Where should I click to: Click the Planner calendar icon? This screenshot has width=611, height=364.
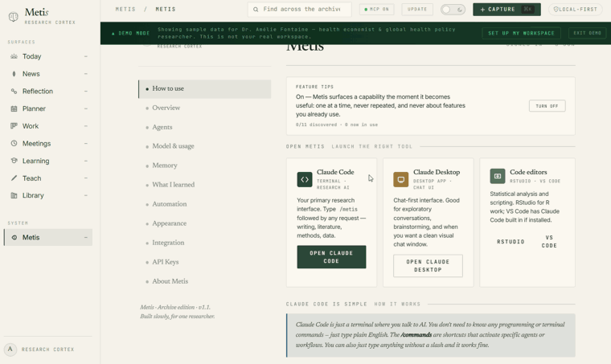14,108
